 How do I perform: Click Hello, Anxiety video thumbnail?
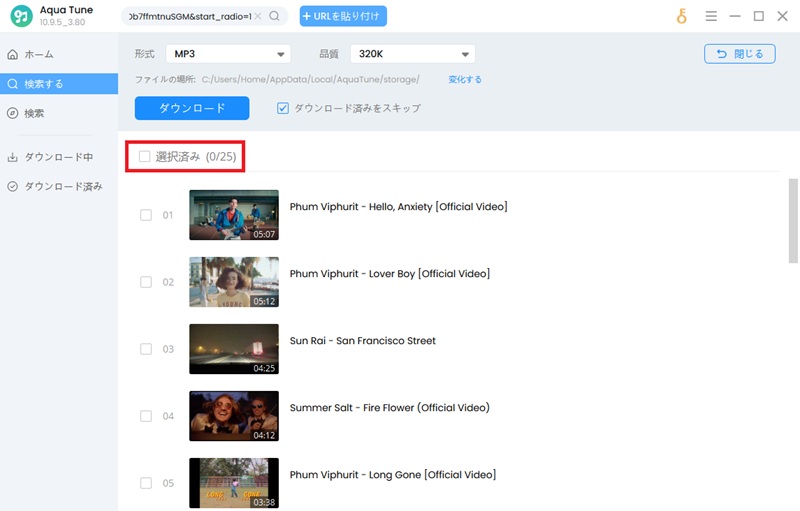[234, 215]
